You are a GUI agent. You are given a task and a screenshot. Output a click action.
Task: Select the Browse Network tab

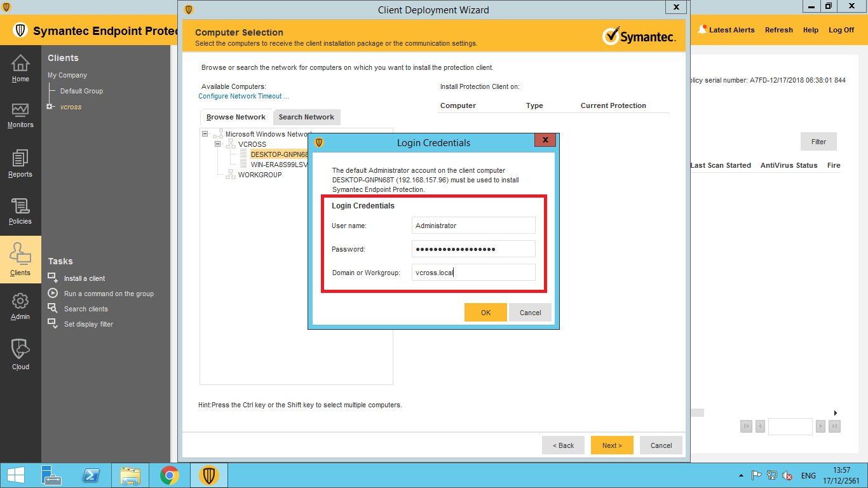(236, 117)
